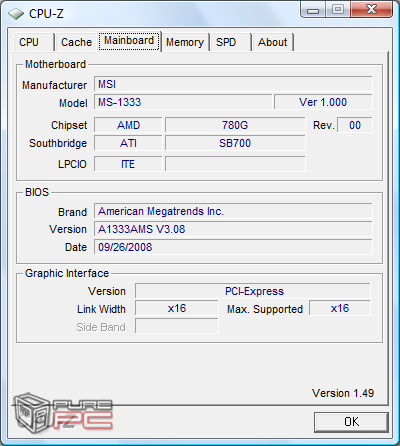Image resolution: width=400 pixels, height=446 pixels.
Task: Click the empty LPCIO model field
Action: pos(235,164)
